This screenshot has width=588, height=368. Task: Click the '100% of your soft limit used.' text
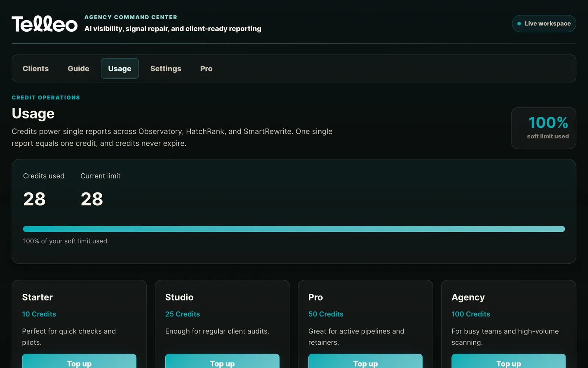point(66,241)
